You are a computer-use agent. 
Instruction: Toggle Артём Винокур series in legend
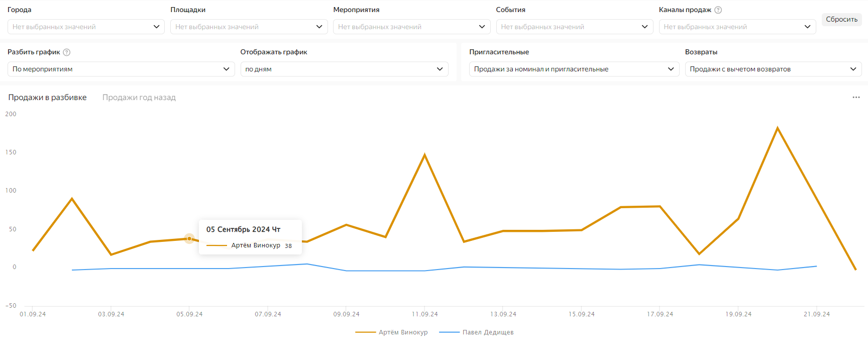[x=392, y=332]
